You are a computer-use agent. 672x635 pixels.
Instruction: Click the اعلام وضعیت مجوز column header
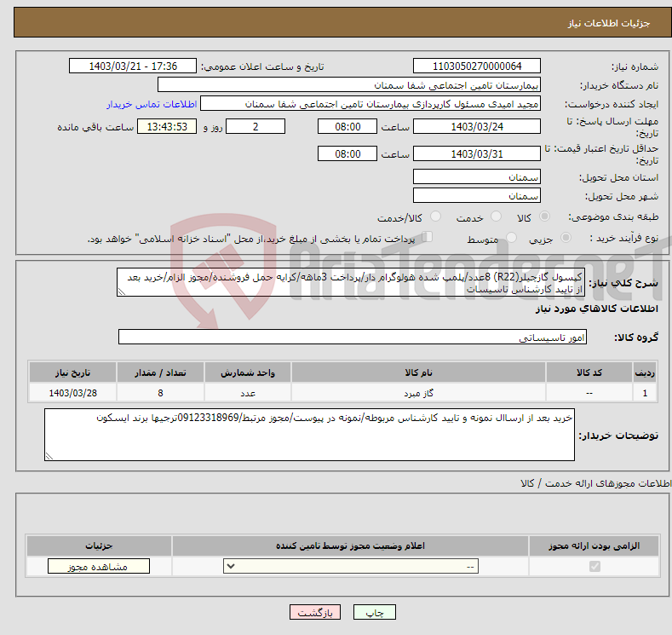[x=350, y=546]
